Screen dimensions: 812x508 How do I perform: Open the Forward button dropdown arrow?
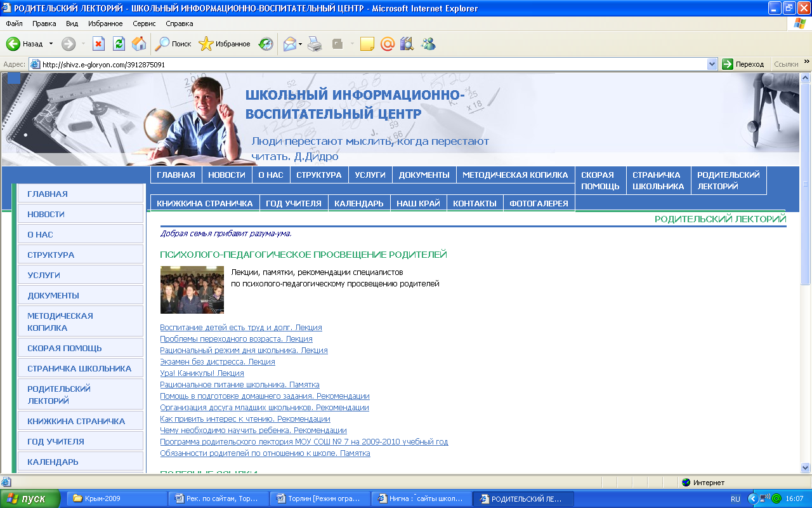click(x=83, y=44)
